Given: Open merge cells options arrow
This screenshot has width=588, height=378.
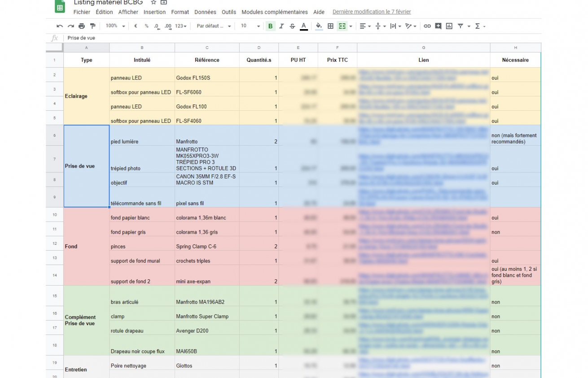Looking at the screenshot, I should [x=351, y=26].
